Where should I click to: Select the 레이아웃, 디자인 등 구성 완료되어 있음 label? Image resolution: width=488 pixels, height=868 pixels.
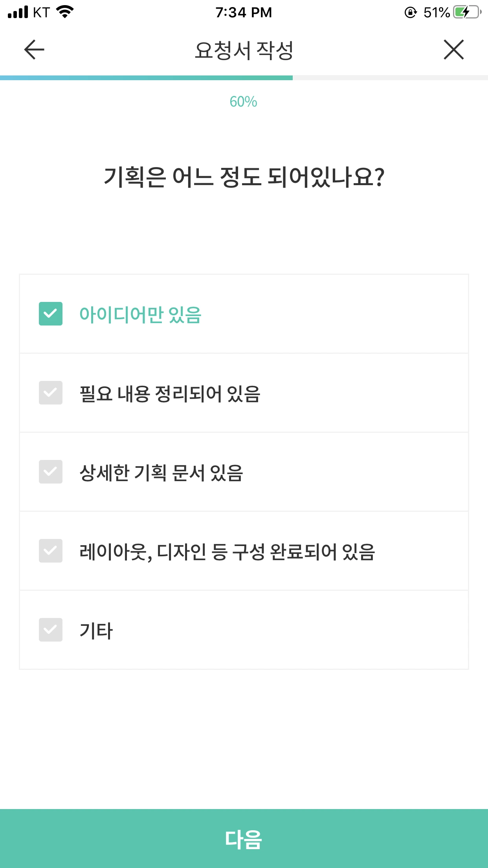(x=227, y=552)
